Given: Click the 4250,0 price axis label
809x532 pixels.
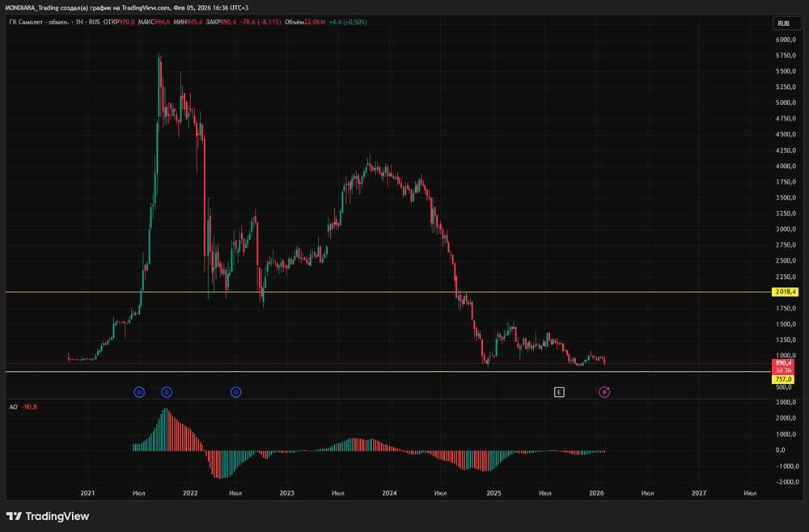Looking at the screenshot, I should (786, 150).
